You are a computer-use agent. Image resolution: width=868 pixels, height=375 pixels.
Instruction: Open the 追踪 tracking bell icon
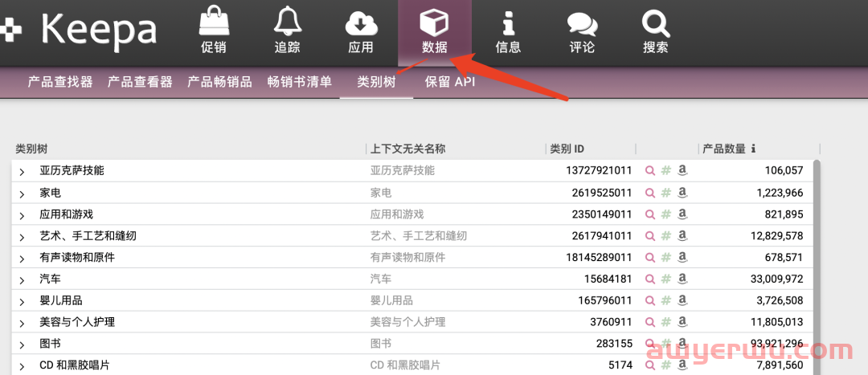coord(287,22)
